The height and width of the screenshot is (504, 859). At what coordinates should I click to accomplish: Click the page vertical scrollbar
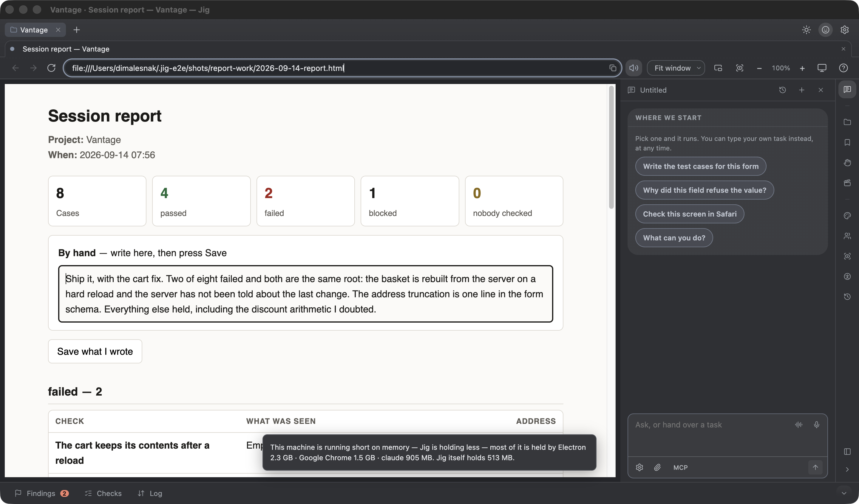[611, 147]
